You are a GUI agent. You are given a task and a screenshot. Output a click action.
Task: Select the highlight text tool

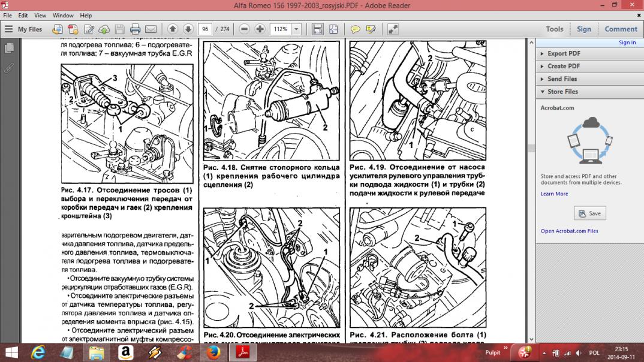(371, 29)
